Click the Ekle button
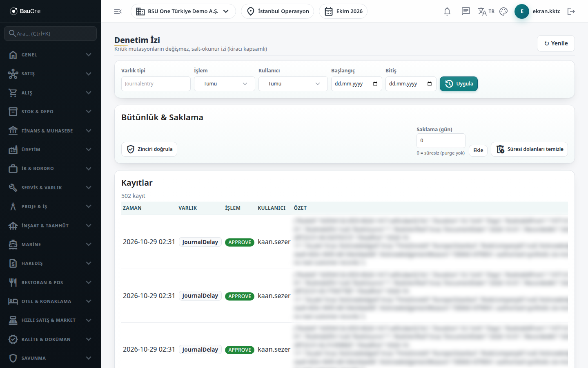Screen dimensions: 588x368 tap(478, 150)
